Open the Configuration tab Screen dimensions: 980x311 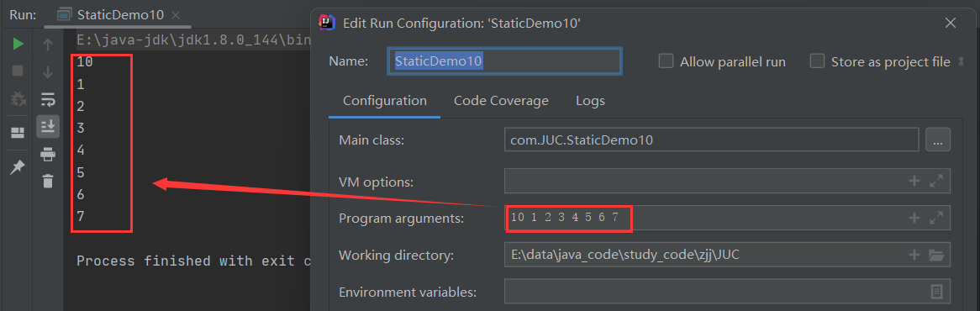point(385,101)
